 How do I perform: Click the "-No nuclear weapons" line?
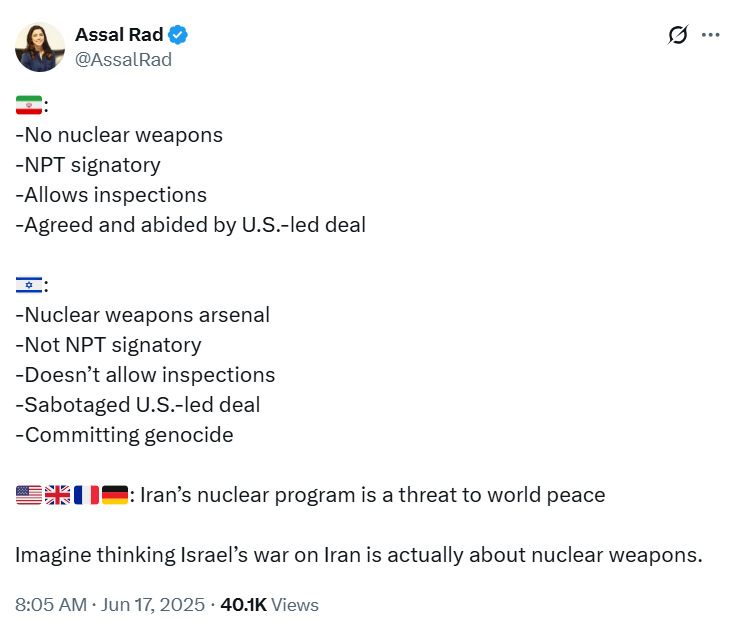pyautogui.click(x=119, y=135)
